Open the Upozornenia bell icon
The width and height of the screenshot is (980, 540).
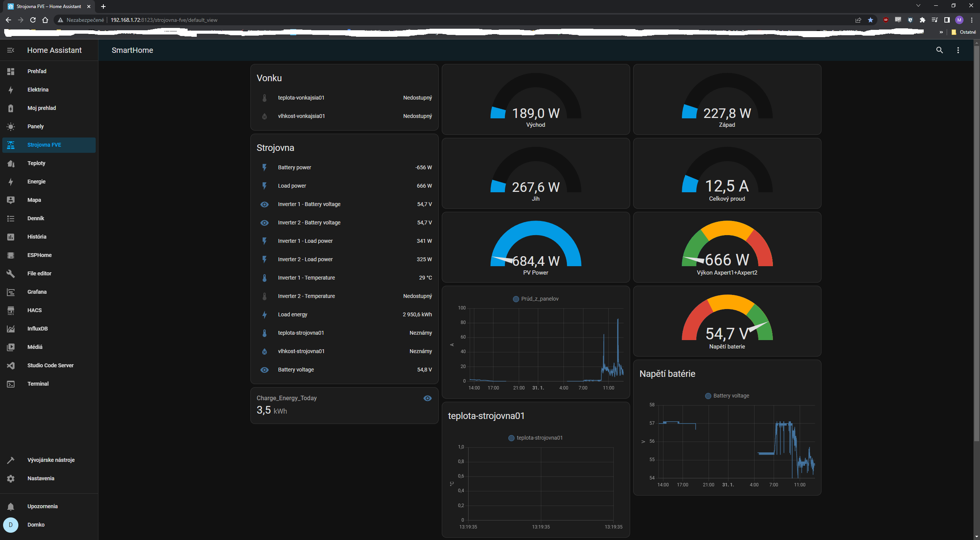pos(11,506)
